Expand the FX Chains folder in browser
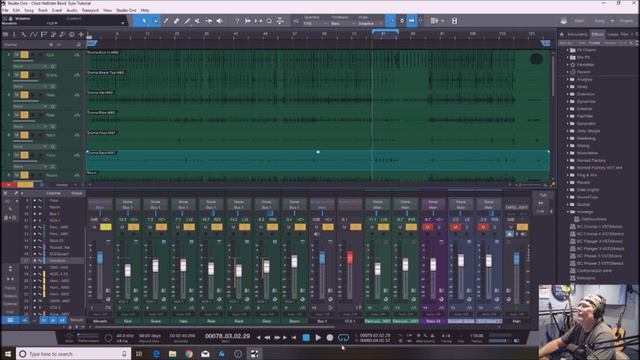Screen dimensions: 640x360 click(568, 50)
